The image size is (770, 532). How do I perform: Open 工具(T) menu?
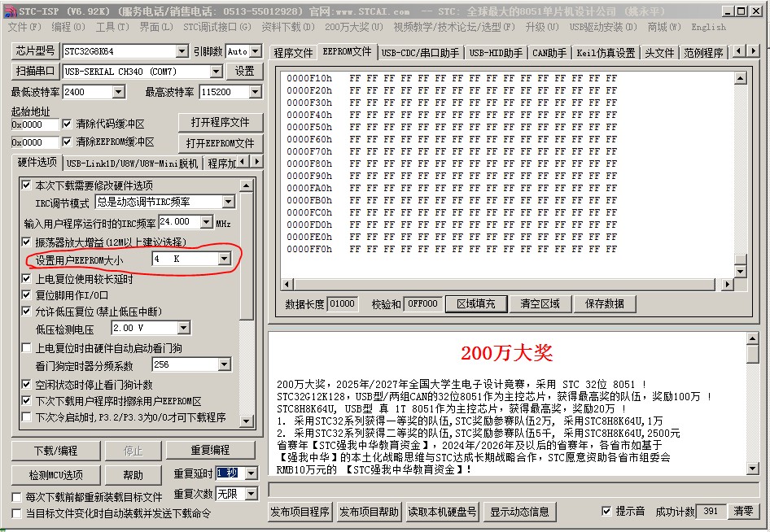coord(112,27)
